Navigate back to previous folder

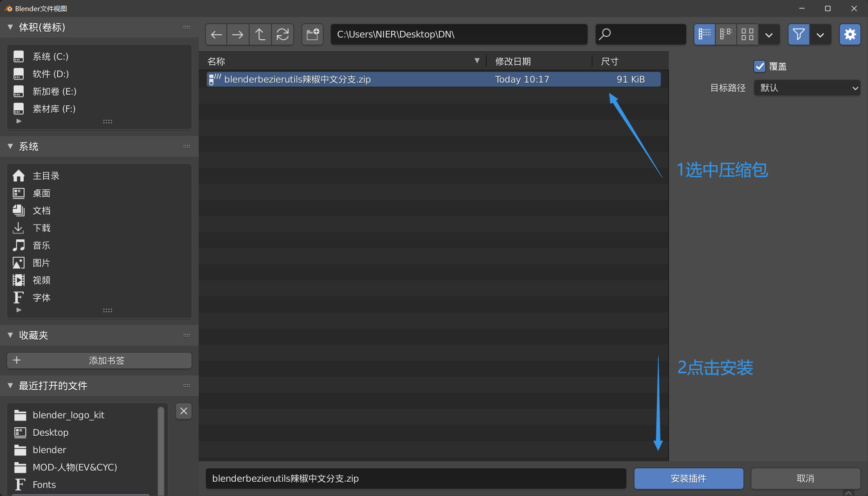pyautogui.click(x=216, y=34)
